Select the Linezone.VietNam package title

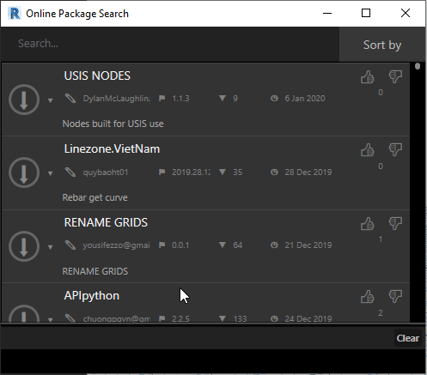pyautogui.click(x=112, y=149)
